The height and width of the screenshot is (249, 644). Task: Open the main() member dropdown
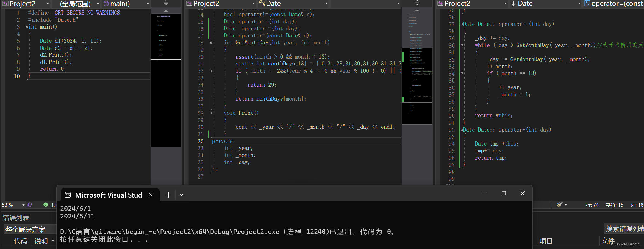[148, 4]
